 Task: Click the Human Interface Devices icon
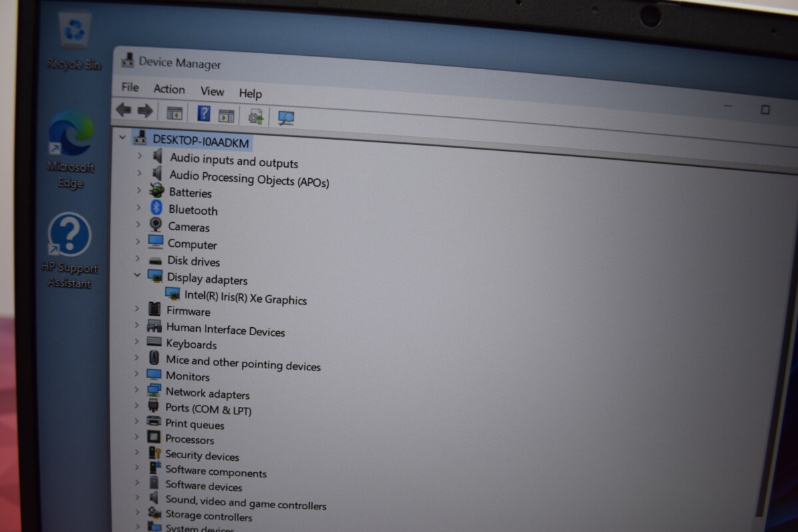click(154, 326)
